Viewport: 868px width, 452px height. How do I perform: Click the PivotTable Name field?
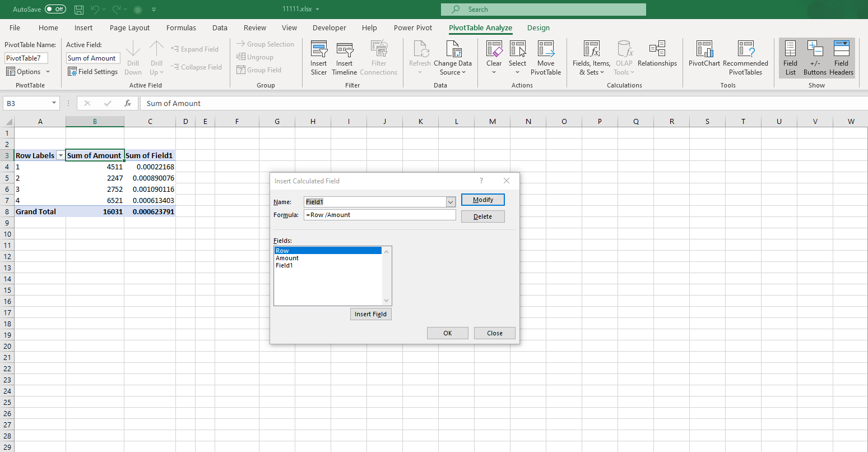pos(26,58)
